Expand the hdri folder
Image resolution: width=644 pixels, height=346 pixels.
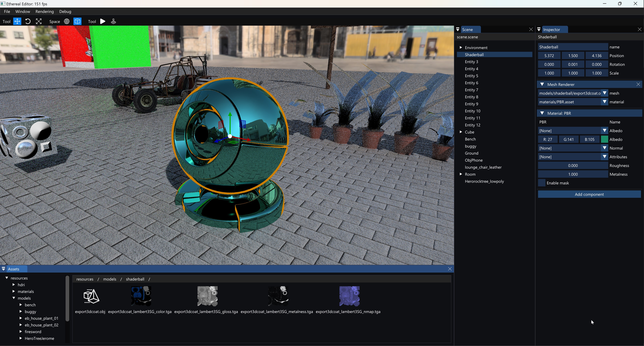tap(14, 285)
